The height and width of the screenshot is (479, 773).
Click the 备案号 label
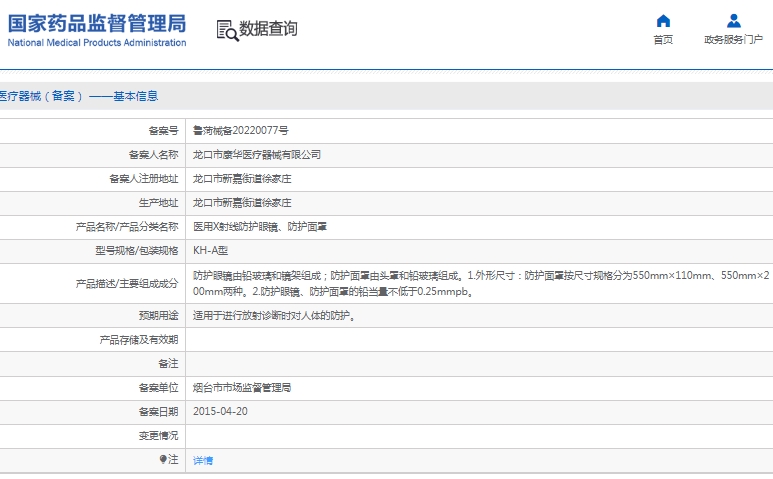[163, 131]
